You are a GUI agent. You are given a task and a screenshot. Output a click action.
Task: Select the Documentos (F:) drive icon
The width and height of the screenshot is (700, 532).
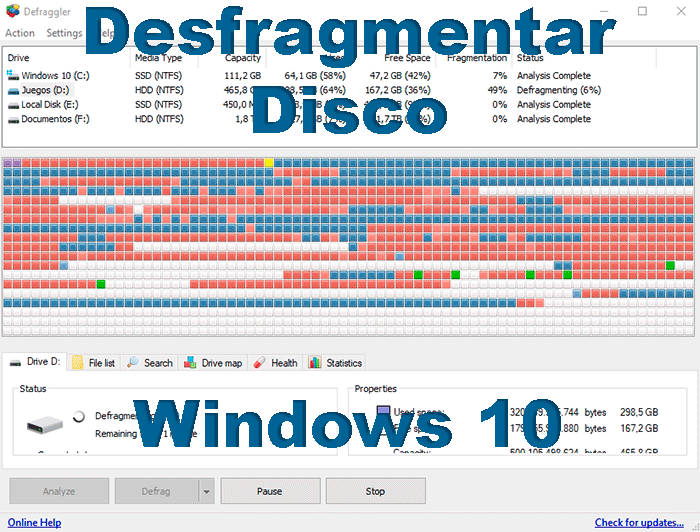click(13, 120)
